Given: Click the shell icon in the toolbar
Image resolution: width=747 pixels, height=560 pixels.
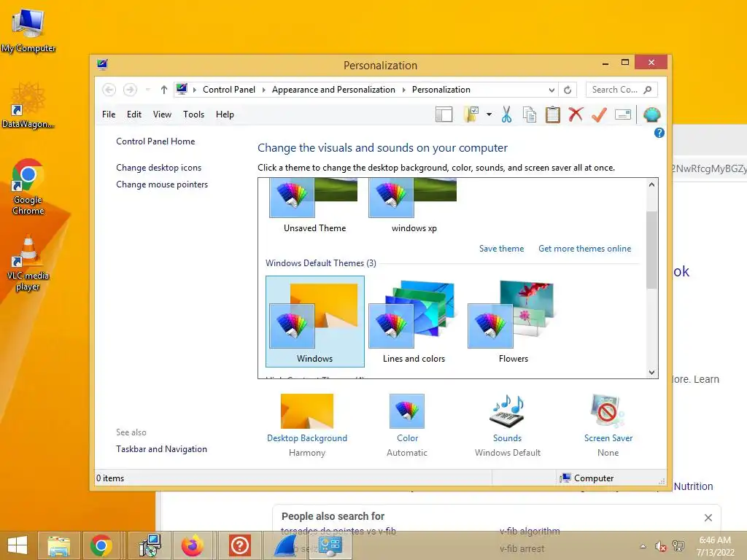Looking at the screenshot, I should click(651, 114).
